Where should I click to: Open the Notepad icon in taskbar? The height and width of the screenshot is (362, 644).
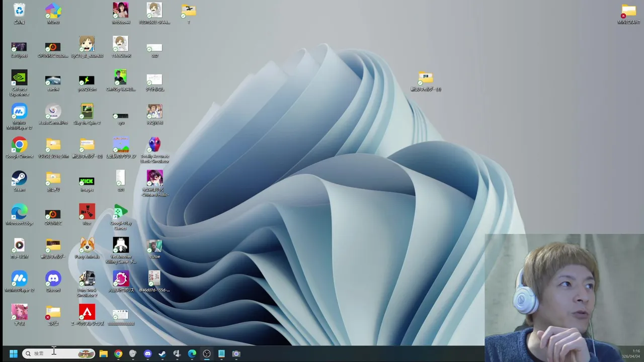[221, 354]
